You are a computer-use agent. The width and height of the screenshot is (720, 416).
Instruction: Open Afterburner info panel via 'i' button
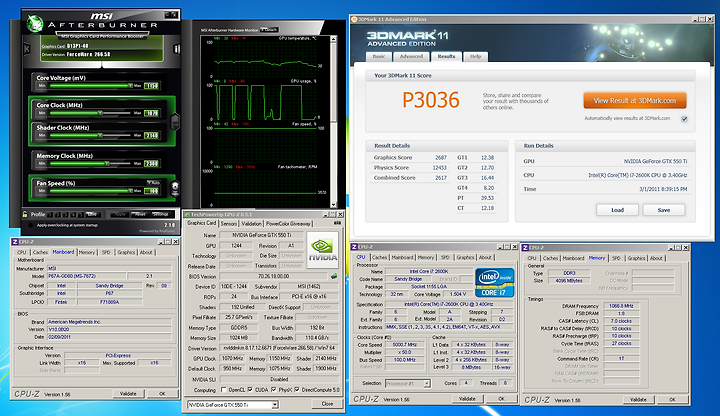[x=176, y=49]
